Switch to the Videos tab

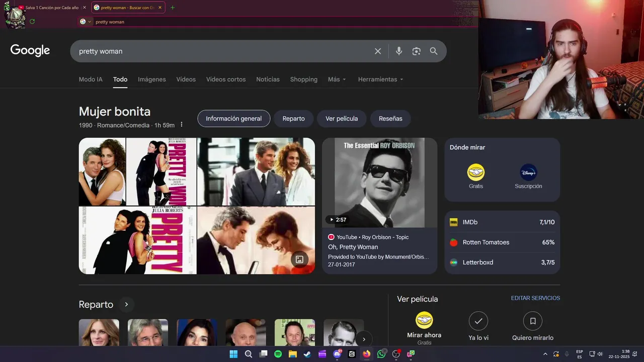[186, 79]
